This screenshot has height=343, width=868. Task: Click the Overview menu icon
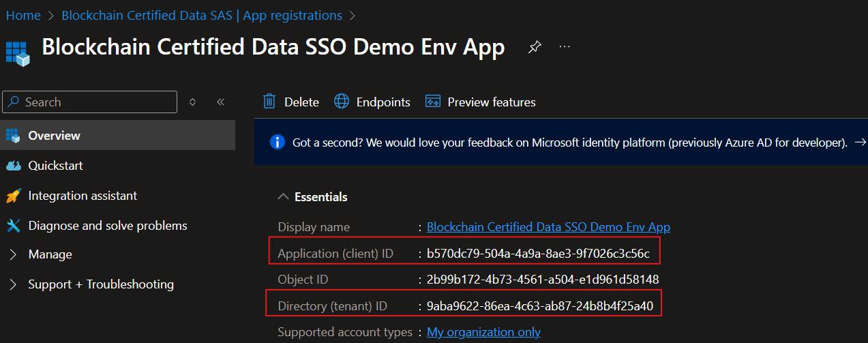point(14,136)
